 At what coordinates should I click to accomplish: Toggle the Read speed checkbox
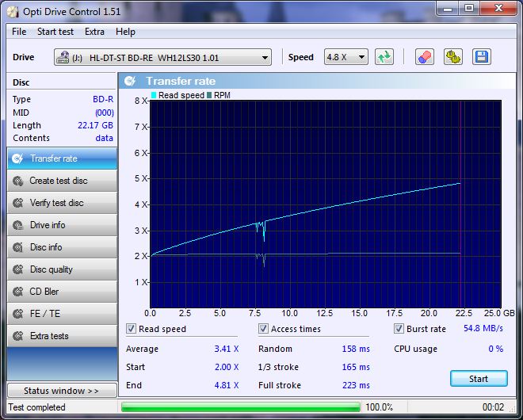point(132,329)
